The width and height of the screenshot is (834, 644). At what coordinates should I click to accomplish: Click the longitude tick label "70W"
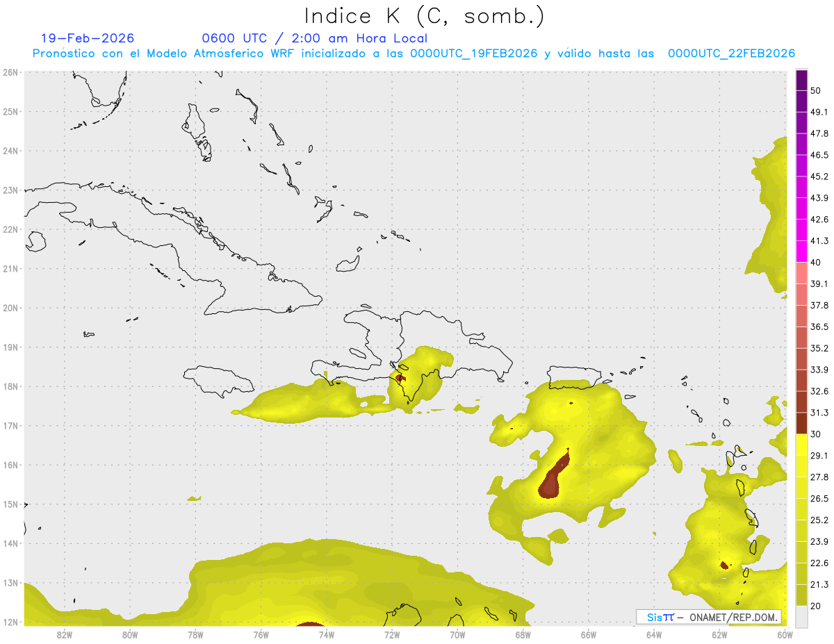pyautogui.click(x=457, y=635)
